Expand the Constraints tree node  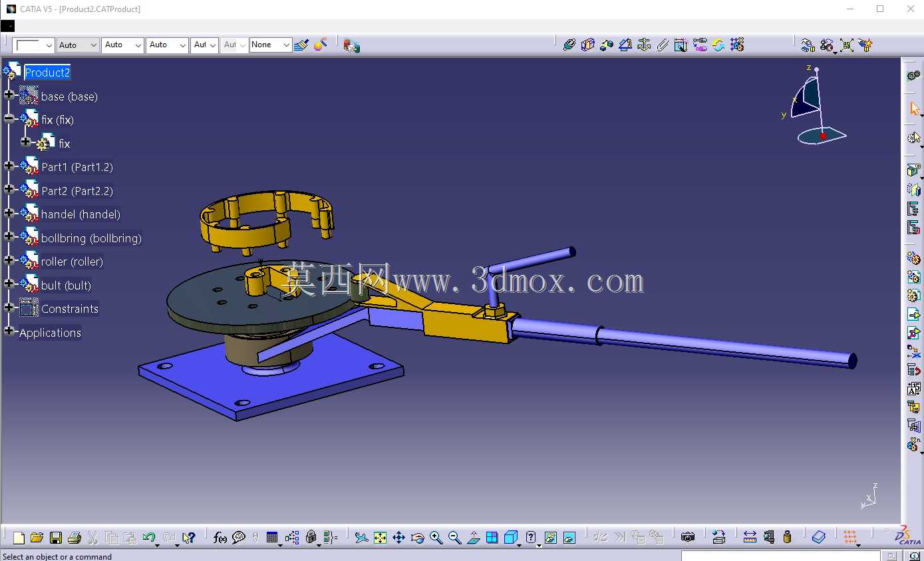9,307
